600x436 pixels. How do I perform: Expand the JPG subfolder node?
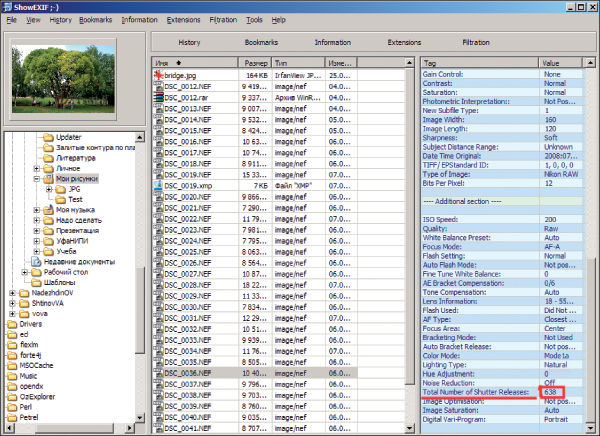click(x=48, y=189)
